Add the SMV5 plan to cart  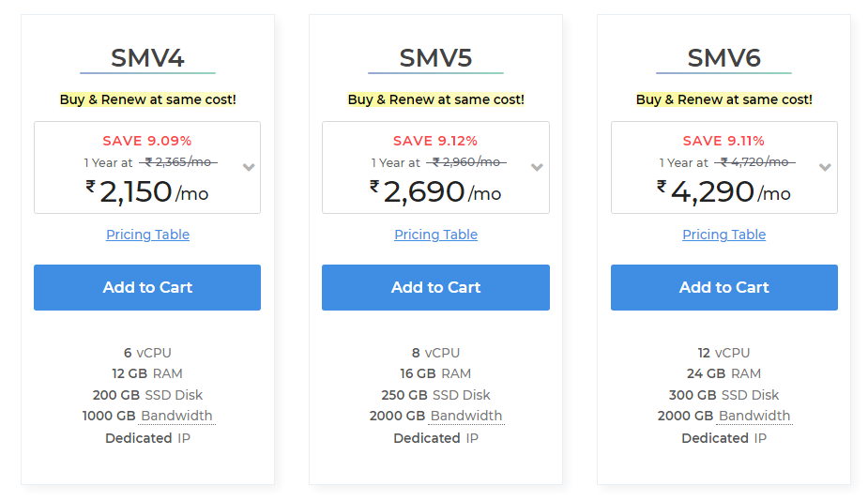point(435,287)
